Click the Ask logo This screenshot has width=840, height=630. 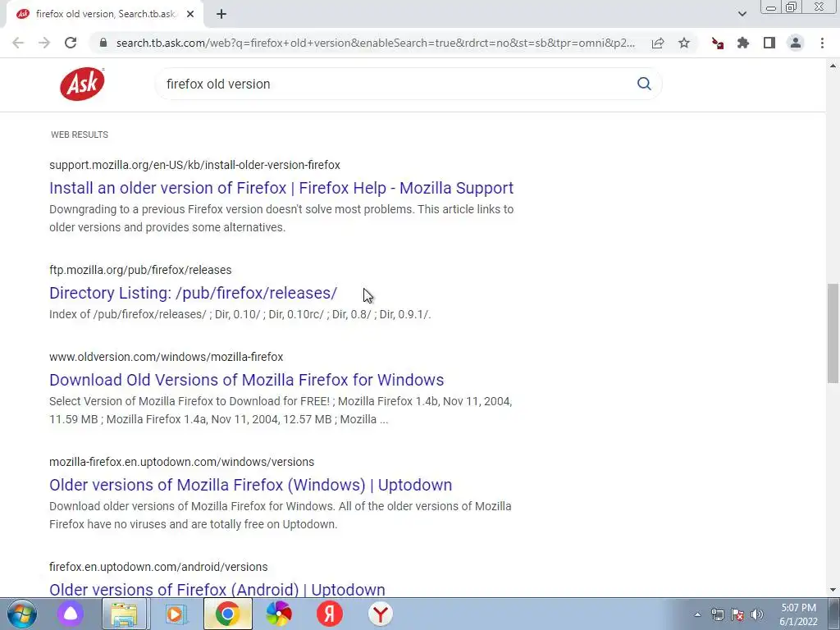(x=82, y=84)
